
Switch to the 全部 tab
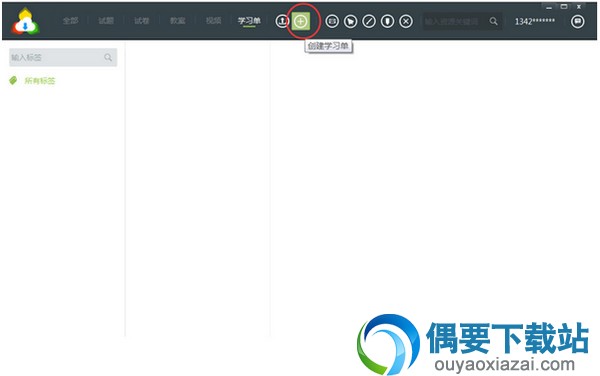tap(71, 21)
